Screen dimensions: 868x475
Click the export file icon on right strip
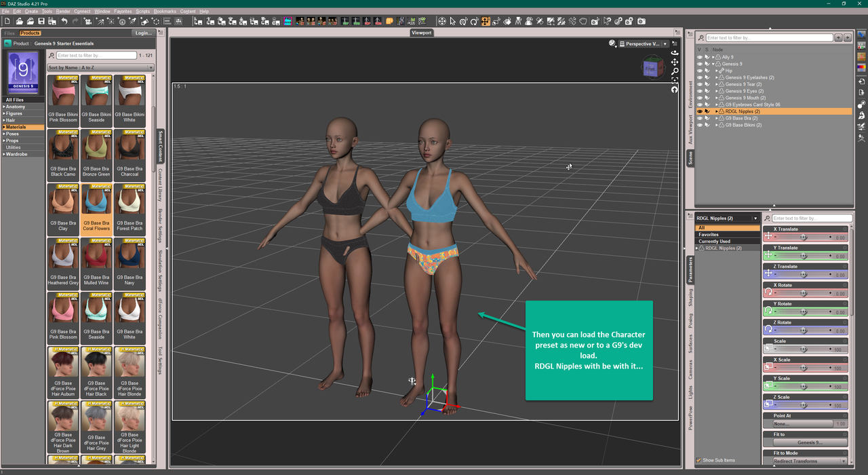point(861,94)
